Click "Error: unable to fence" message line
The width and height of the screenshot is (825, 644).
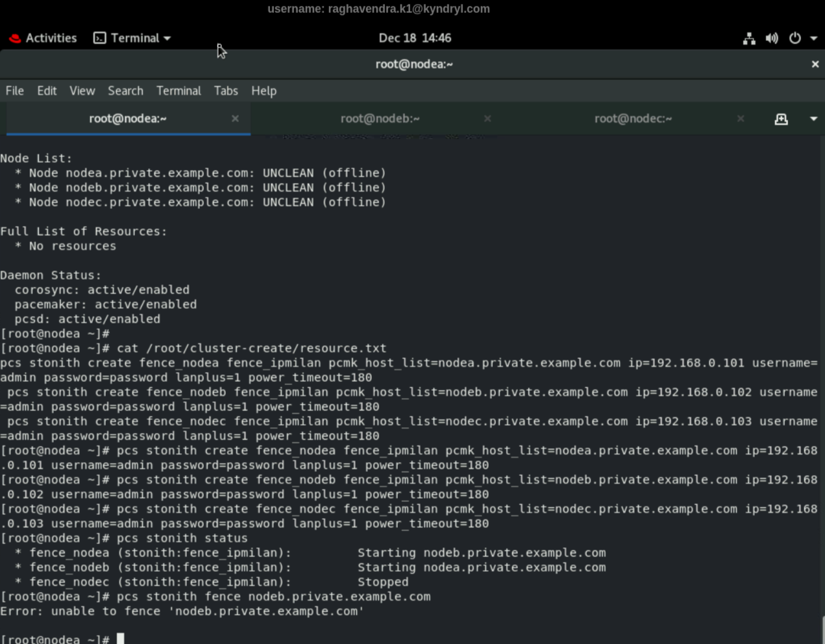click(x=182, y=612)
